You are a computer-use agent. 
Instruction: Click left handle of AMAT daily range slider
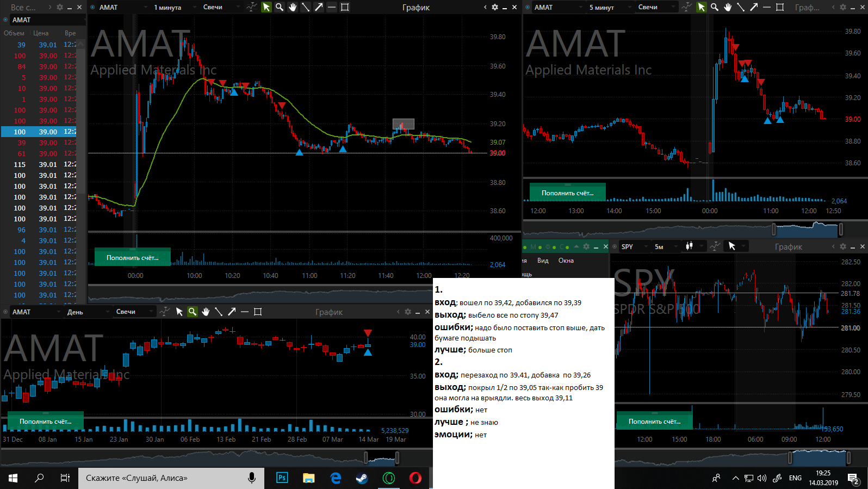[366, 458]
